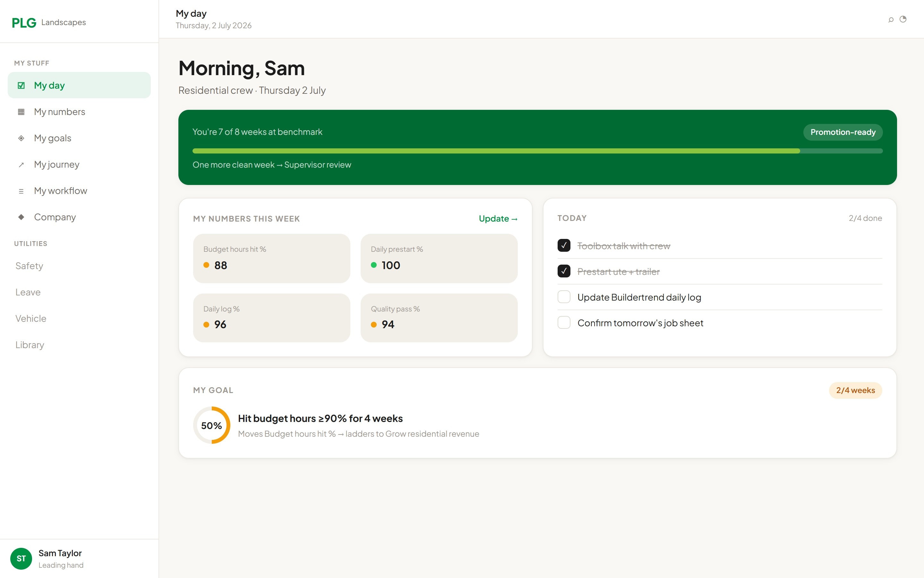This screenshot has height=578, width=924.
Task: Click the 2/4 done counter
Action: click(865, 218)
